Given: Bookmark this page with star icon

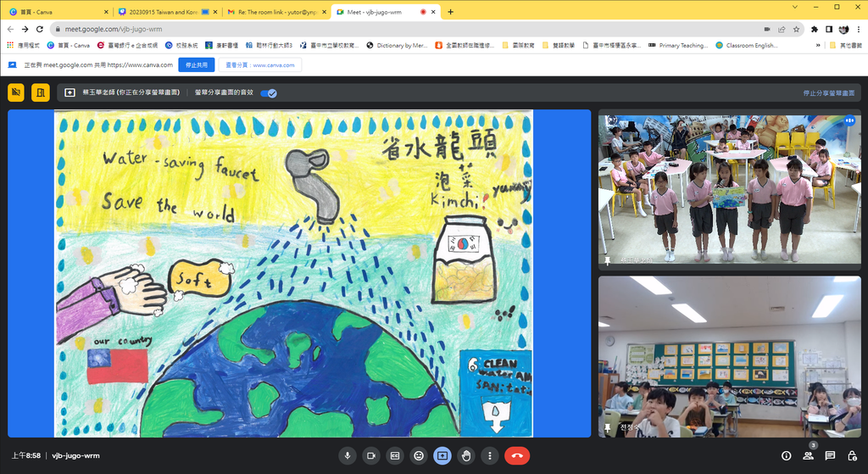Looking at the screenshot, I should (x=796, y=30).
